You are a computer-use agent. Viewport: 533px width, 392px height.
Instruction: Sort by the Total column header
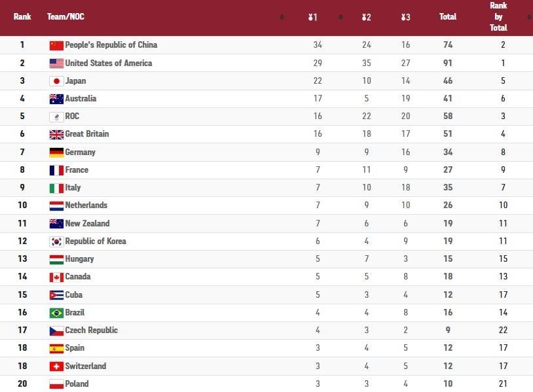448,17
